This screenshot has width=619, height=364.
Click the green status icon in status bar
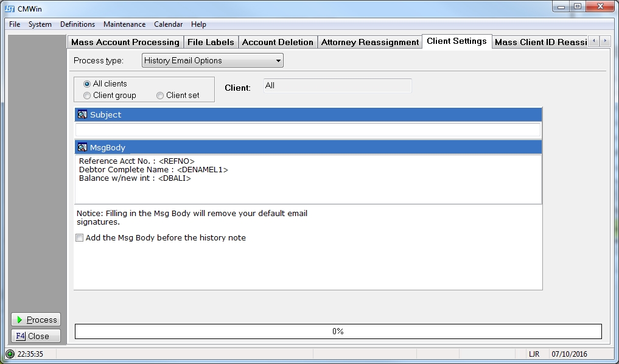tap(10, 354)
